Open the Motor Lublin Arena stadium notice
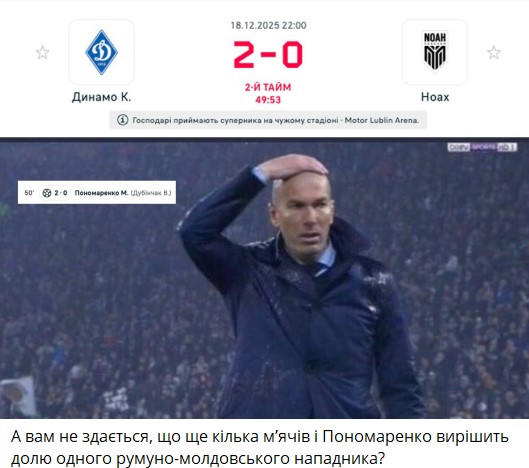 coord(268,120)
